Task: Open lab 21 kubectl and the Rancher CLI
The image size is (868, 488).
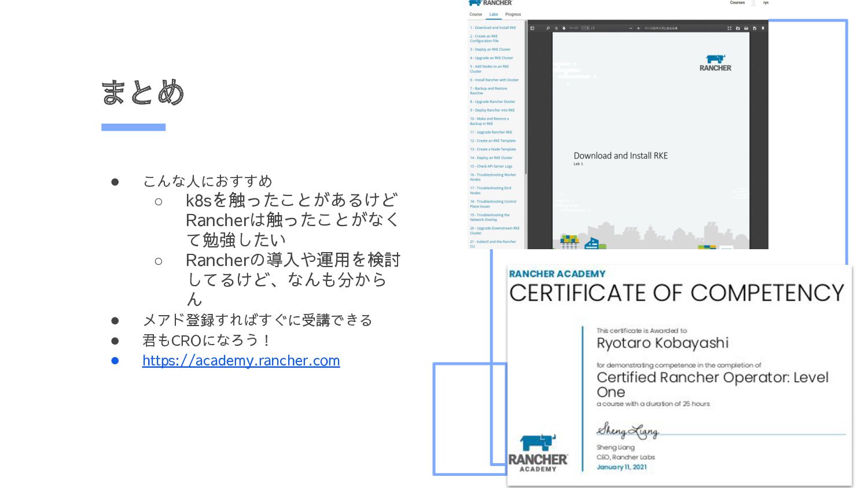Action: pyautogui.click(x=493, y=244)
